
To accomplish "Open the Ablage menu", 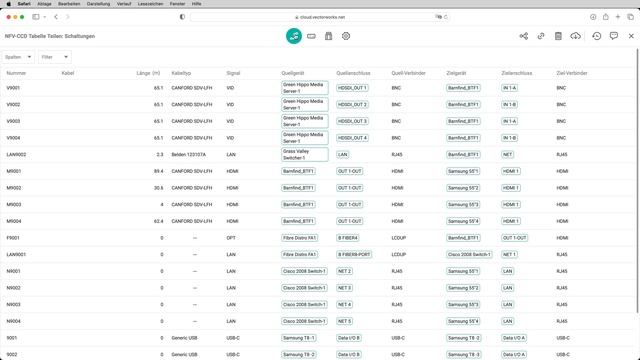I will click(44, 4).
